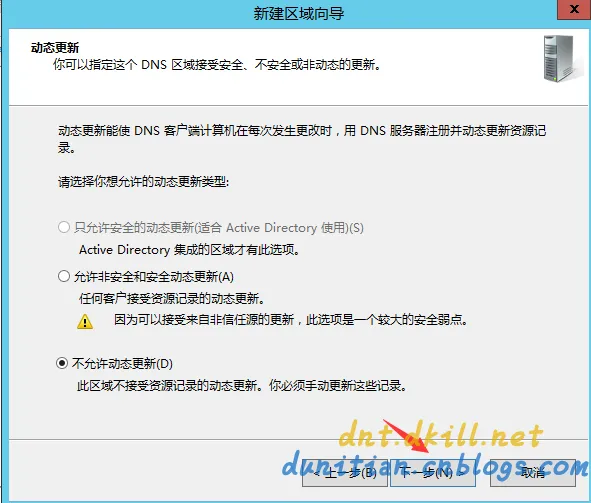The image size is (591, 503).
Task: Click the Active Directory 集成的区域 note text
Action: pyautogui.click(x=189, y=250)
